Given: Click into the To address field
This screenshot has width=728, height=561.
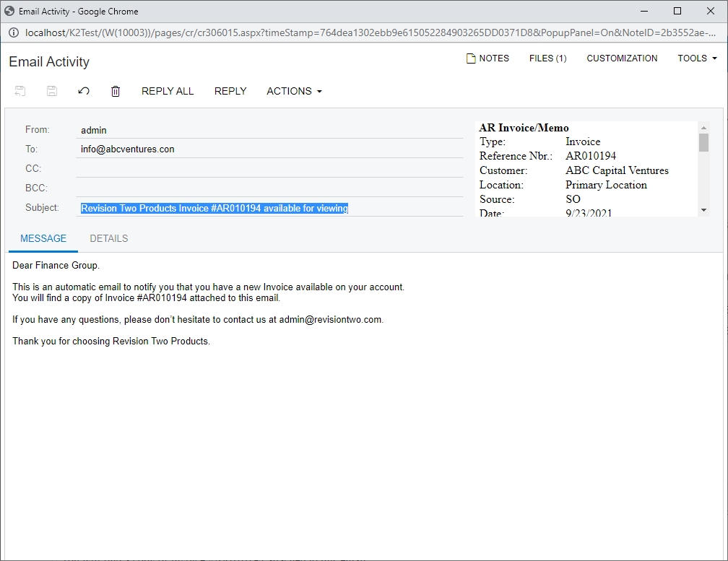Looking at the screenshot, I should [269, 149].
